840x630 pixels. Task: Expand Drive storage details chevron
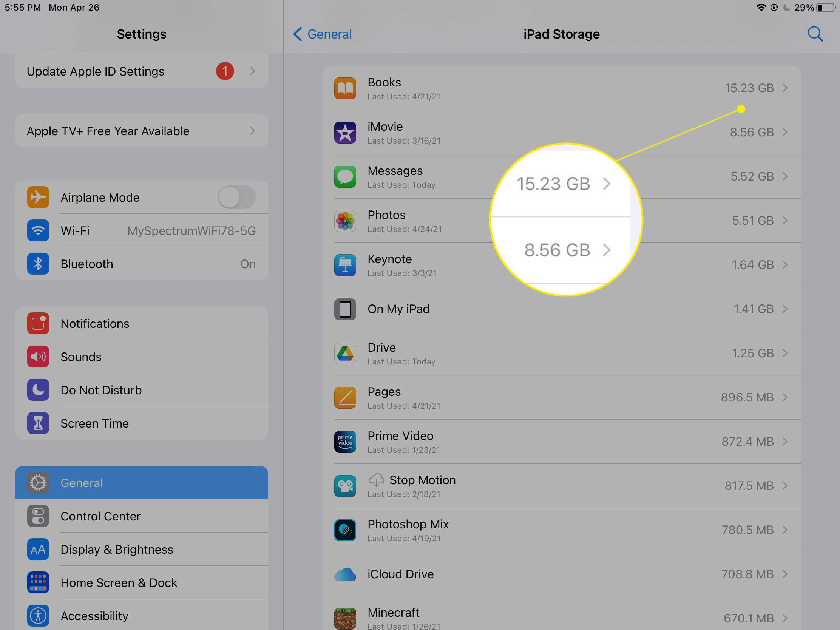coord(785,353)
